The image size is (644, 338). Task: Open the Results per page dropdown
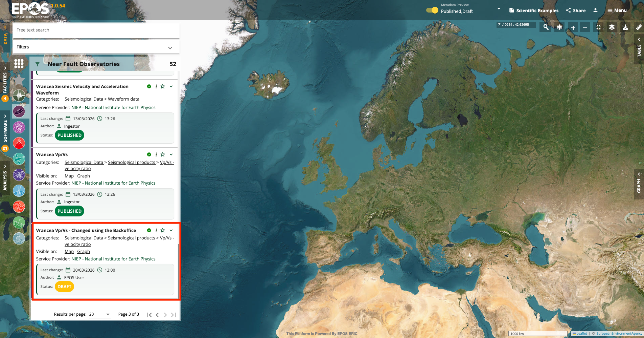pos(99,314)
